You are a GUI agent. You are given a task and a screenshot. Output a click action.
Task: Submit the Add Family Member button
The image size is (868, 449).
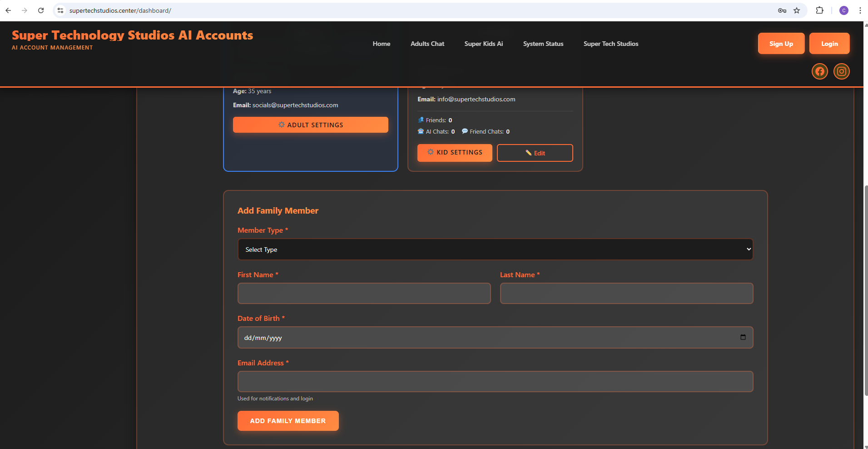tap(288, 421)
